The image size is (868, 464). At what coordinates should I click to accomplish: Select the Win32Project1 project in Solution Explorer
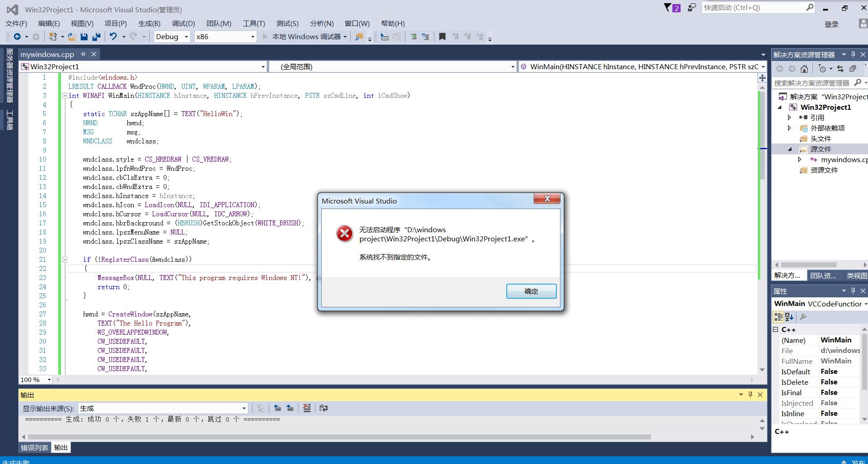[825, 107]
